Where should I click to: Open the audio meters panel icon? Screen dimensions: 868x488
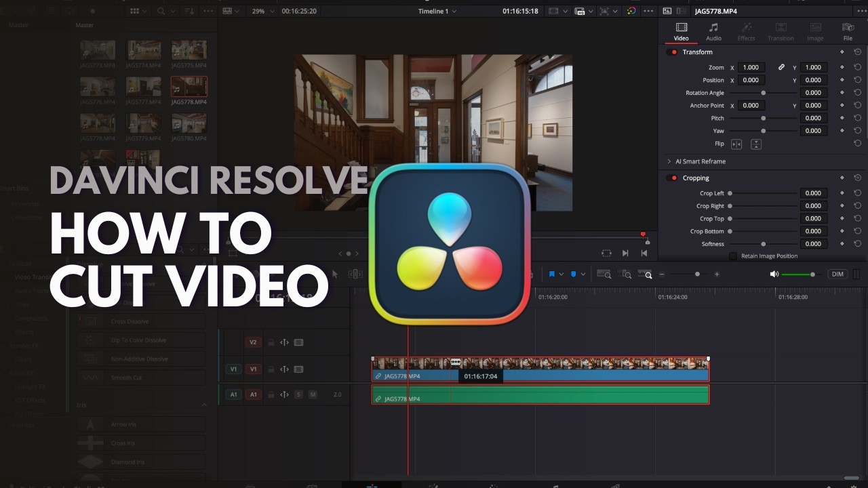[856, 274]
